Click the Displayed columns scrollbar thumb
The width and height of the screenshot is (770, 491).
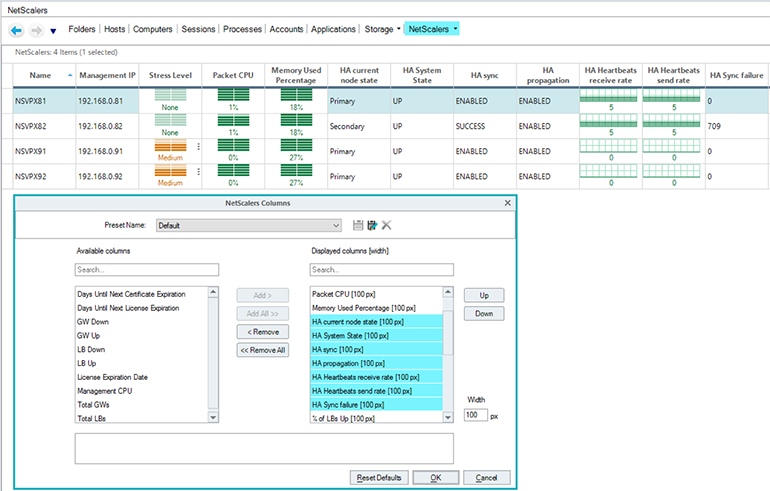click(448, 332)
